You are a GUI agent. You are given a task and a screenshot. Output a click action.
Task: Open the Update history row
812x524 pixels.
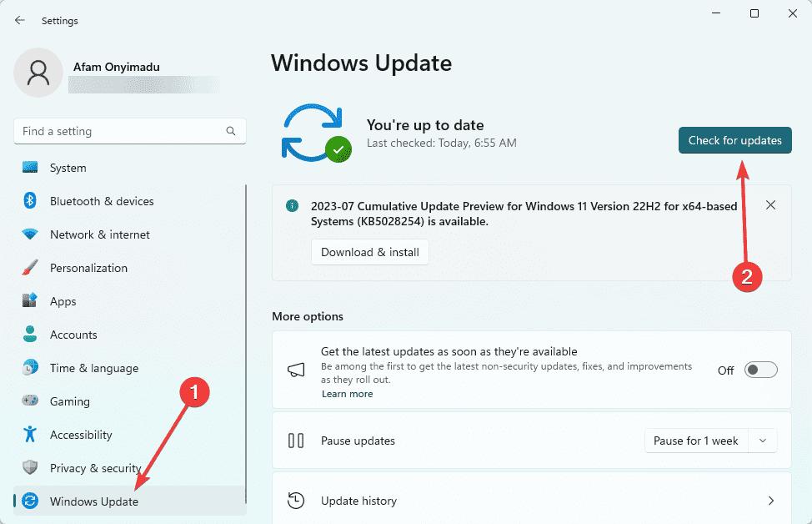pyautogui.click(x=532, y=500)
